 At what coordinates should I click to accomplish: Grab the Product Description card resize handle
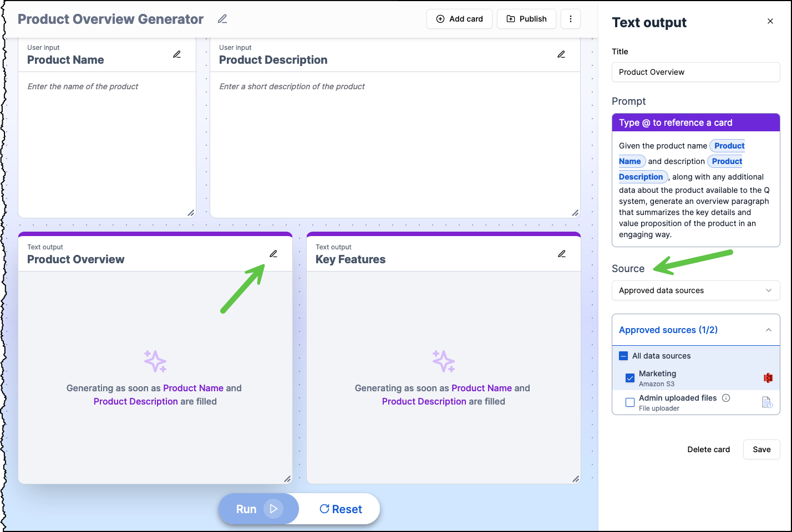[x=575, y=213]
